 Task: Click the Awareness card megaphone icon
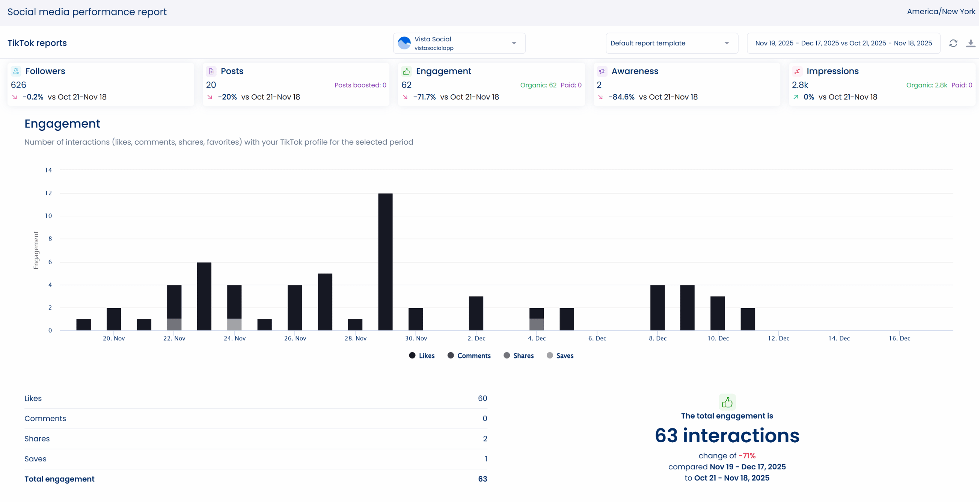602,71
